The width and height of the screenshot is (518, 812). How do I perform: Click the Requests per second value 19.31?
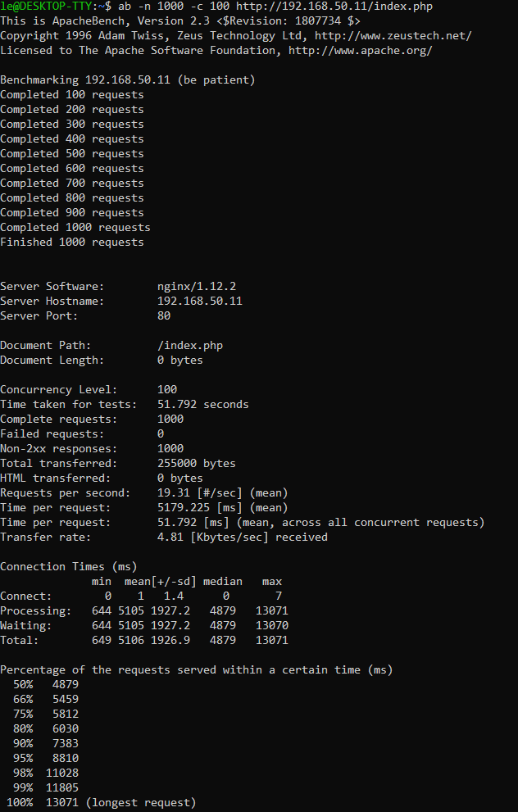tap(174, 493)
